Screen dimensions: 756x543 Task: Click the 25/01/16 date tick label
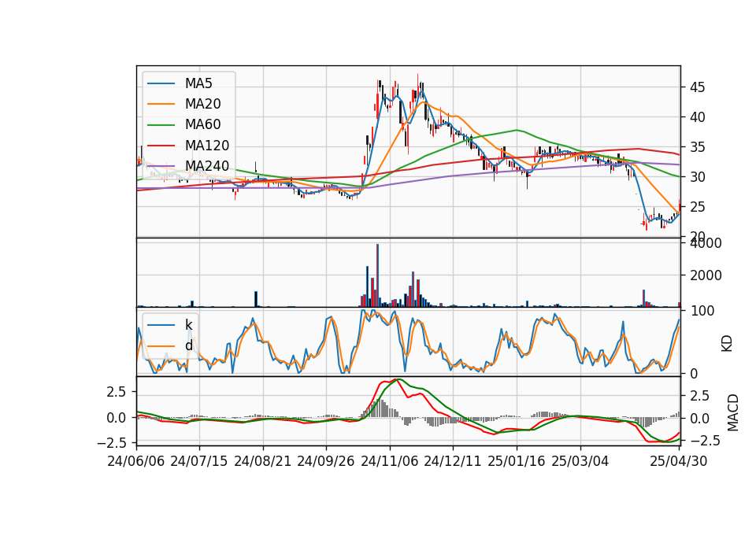[517, 461]
